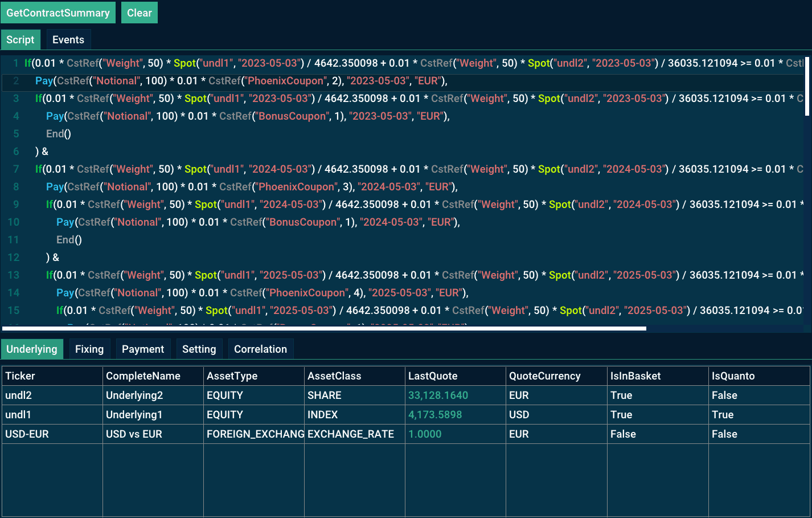Click the IsQuanto column header
This screenshot has width=812, height=518.
[759, 376]
